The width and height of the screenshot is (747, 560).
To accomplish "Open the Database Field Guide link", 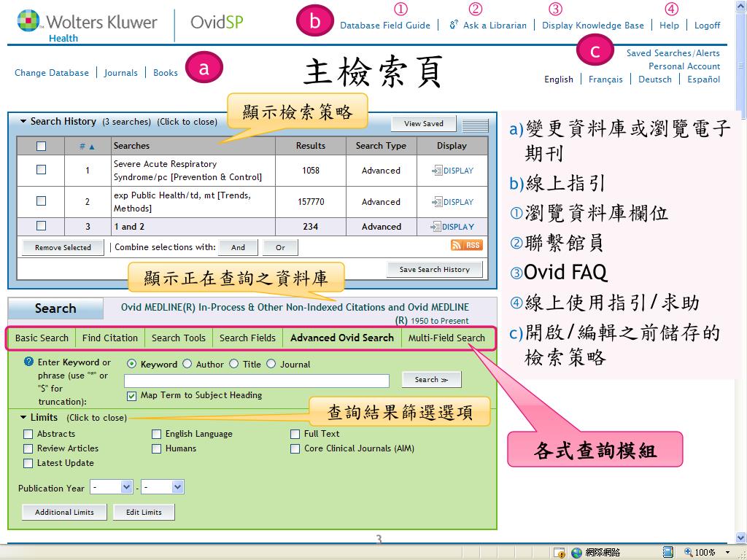I will coord(385,26).
